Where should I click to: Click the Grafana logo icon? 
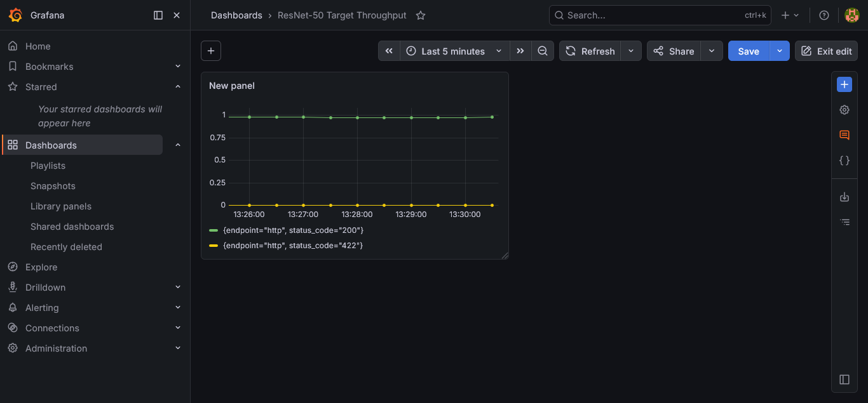click(15, 15)
